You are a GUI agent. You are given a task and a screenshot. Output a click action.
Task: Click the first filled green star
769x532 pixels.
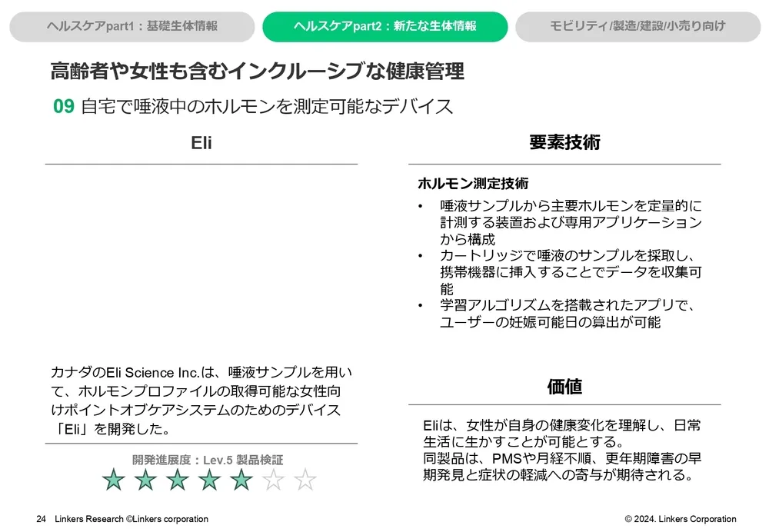(x=114, y=480)
